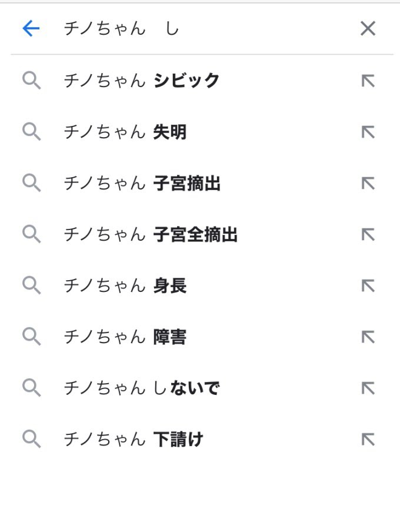This screenshot has width=400, height=532.
Task: Fill query using arrow beside シビック
Action: click(368, 81)
